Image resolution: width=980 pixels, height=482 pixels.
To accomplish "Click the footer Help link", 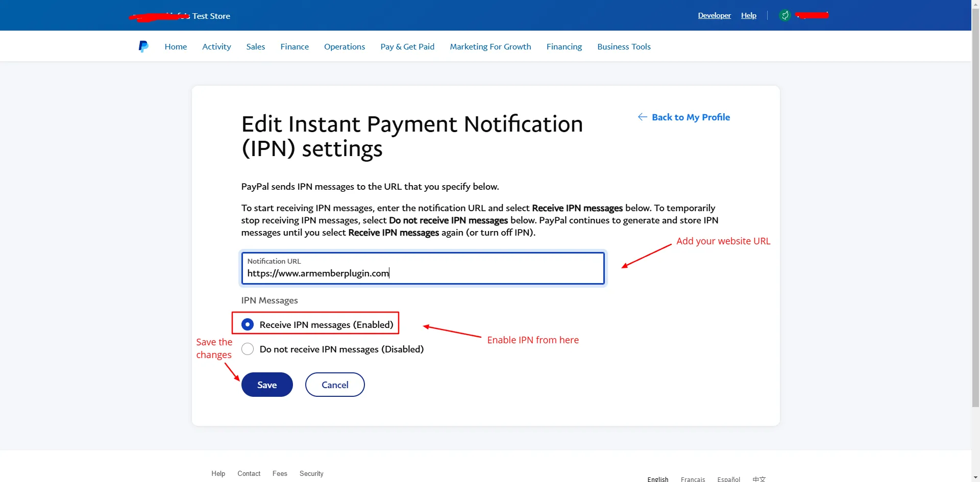I will 218,473.
